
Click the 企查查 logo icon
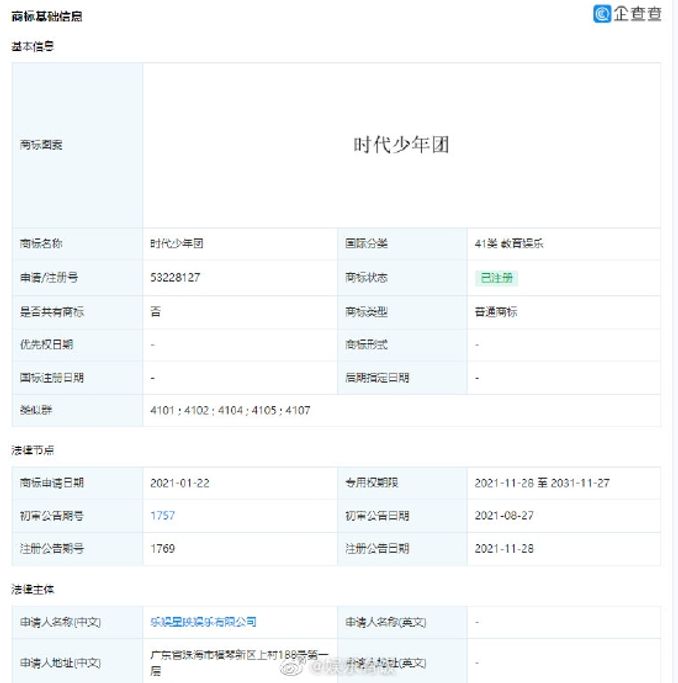(x=603, y=14)
